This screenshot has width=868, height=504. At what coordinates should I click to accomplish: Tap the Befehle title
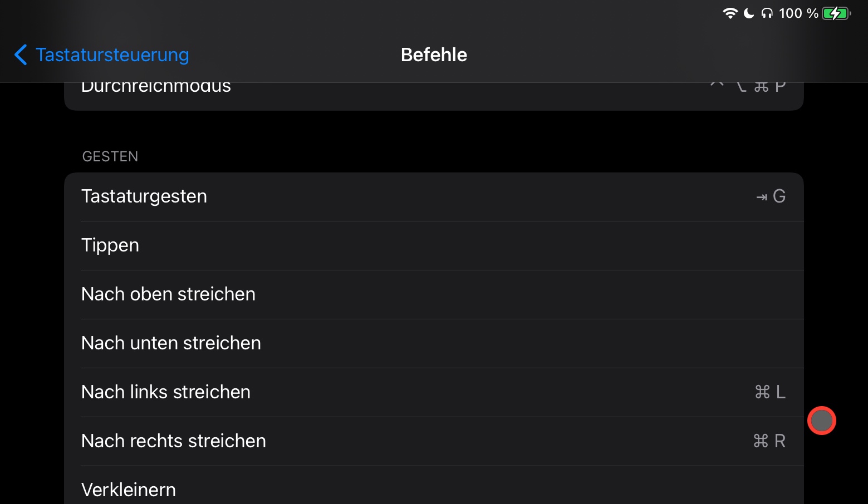434,55
